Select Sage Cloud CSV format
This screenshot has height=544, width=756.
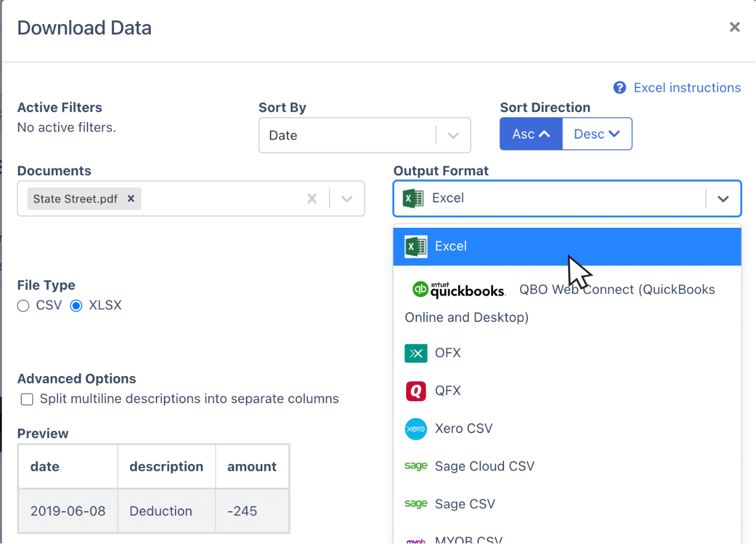point(567,466)
